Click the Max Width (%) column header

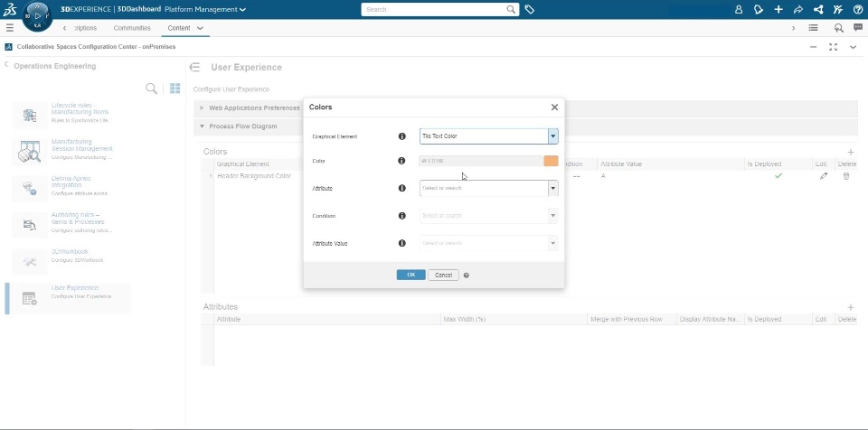point(465,319)
